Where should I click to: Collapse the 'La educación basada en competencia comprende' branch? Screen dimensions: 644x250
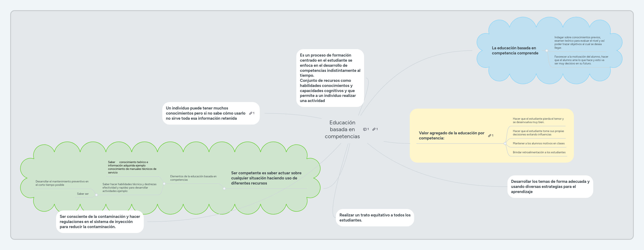click(x=547, y=51)
